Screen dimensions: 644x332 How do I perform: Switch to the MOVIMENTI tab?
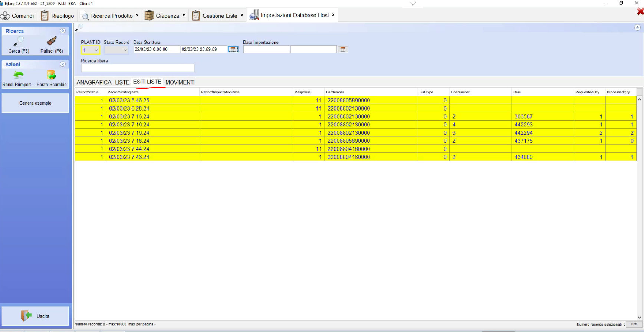[180, 82]
